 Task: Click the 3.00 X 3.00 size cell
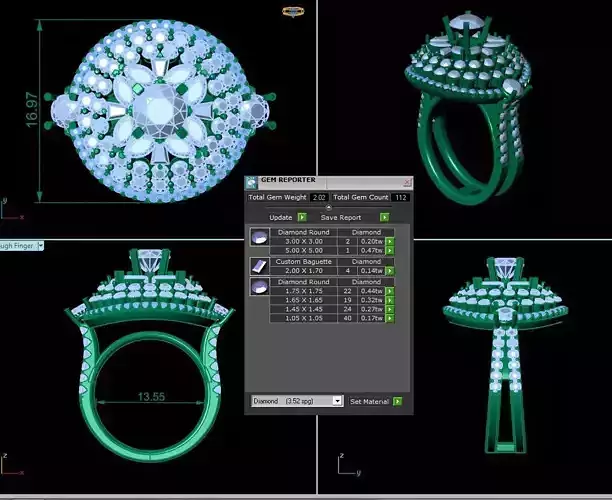click(304, 242)
